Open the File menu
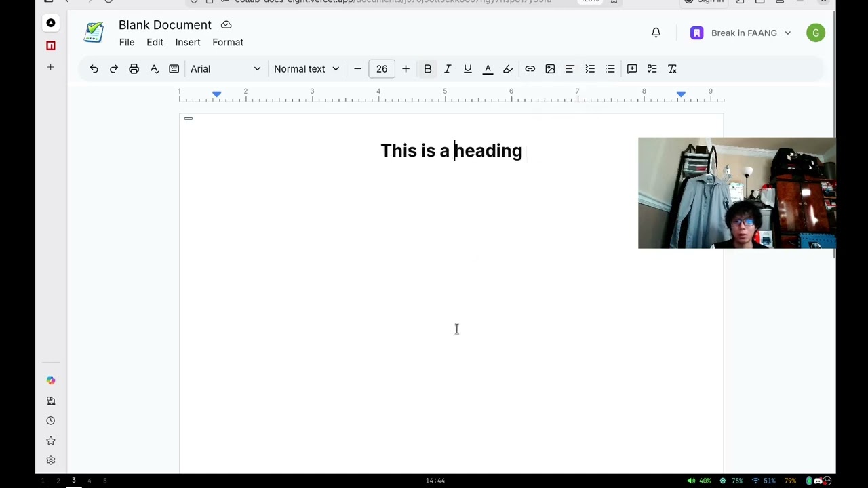Screen dimensions: 868x488 (127, 42)
